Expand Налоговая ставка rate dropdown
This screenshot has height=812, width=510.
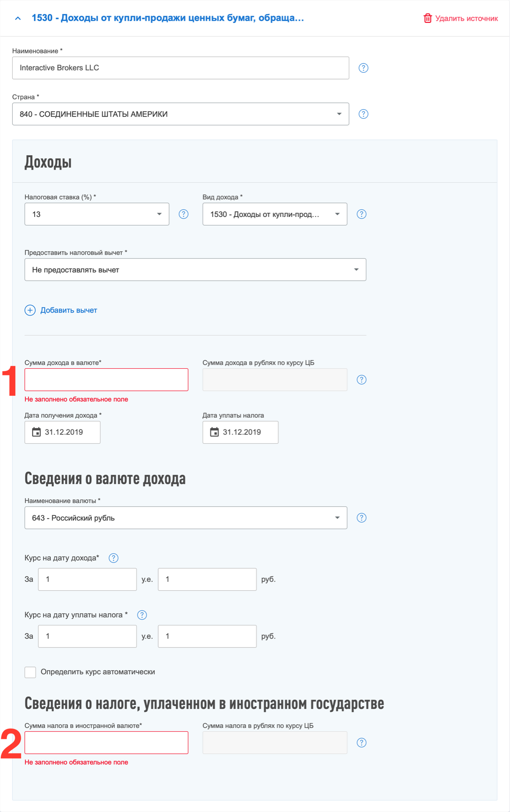point(96,214)
